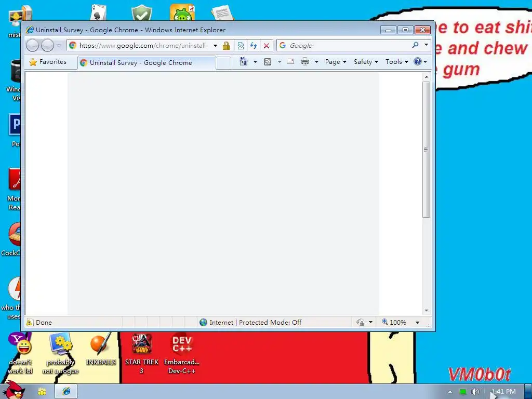Expand the Print options dropdown arrow
532x399 pixels.
tap(316, 62)
